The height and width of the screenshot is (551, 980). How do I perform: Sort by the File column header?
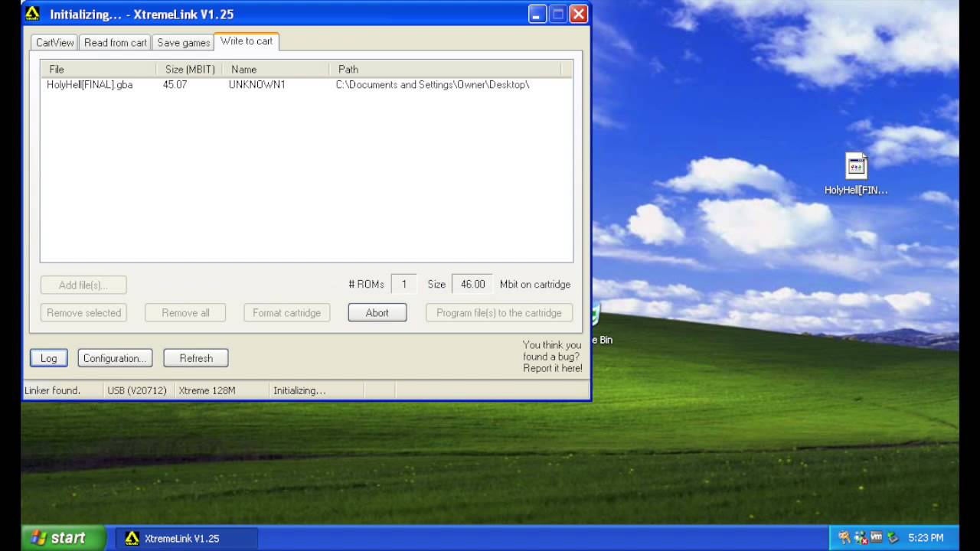pyautogui.click(x=100, y=69)
